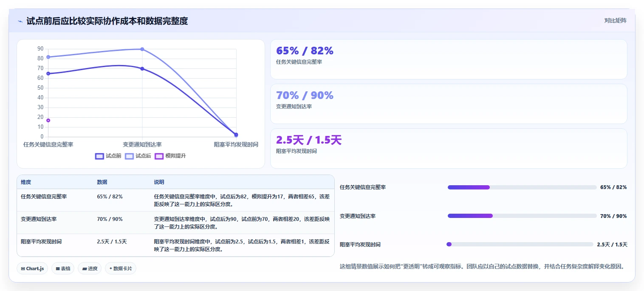This screenshot has height=291, width=644.
Task: Click the 试点后 peak point at 90
Action: point(142,49)
